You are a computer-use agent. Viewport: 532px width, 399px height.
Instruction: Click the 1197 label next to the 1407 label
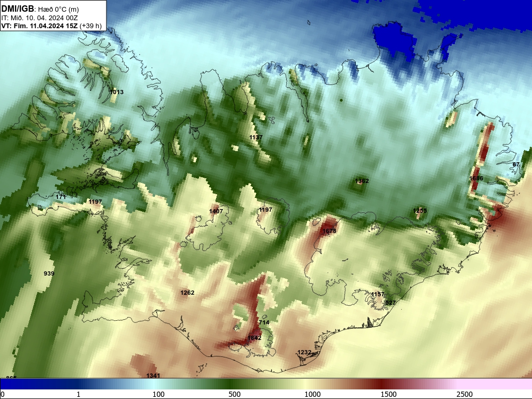pyautogui.click(x=265, y=210)
